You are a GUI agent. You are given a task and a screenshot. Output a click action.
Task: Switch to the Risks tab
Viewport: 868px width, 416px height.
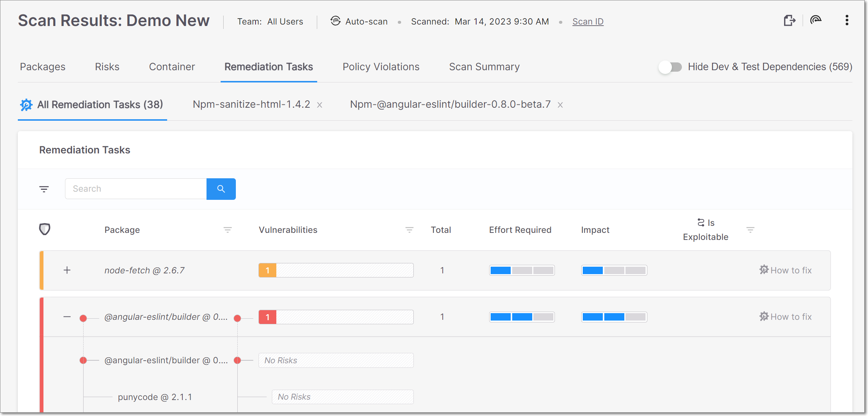point(107,67)
